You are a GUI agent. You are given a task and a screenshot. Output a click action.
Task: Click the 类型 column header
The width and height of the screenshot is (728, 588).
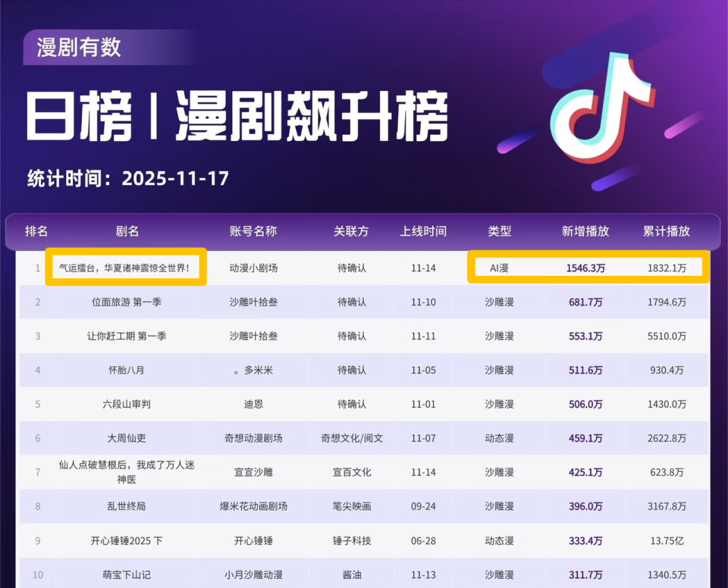[x=499, y=231]
